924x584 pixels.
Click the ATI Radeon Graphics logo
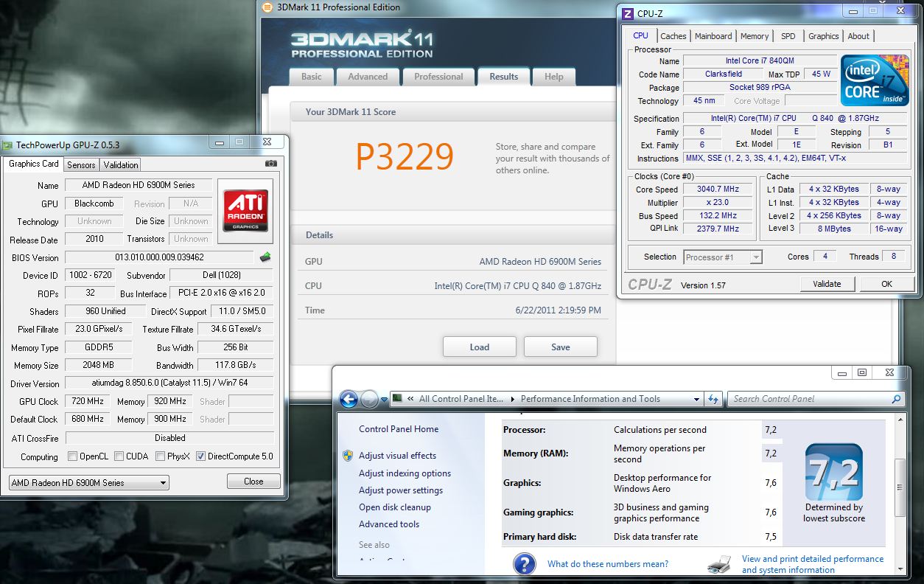pyautogui.click(x=245, y=211)
